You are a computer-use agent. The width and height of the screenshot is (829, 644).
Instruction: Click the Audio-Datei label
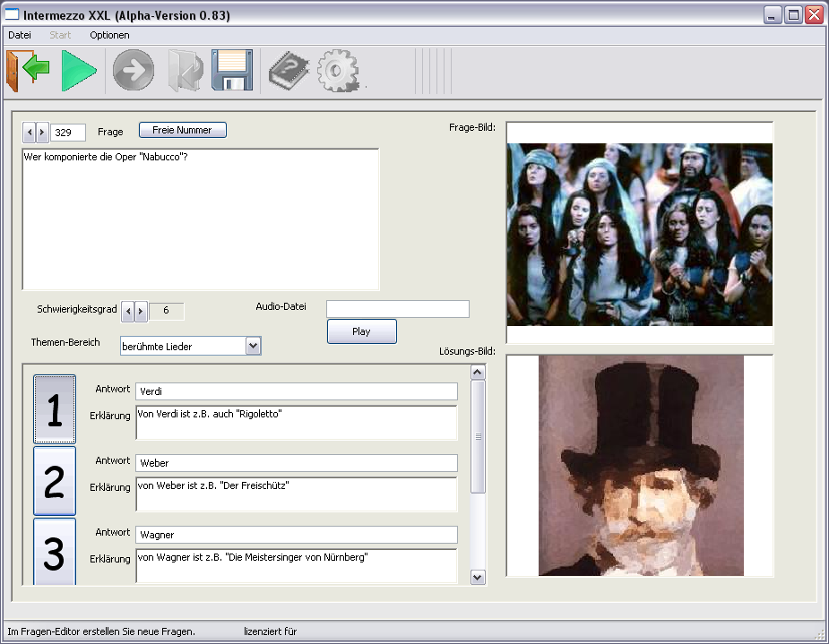click(281, 306)
